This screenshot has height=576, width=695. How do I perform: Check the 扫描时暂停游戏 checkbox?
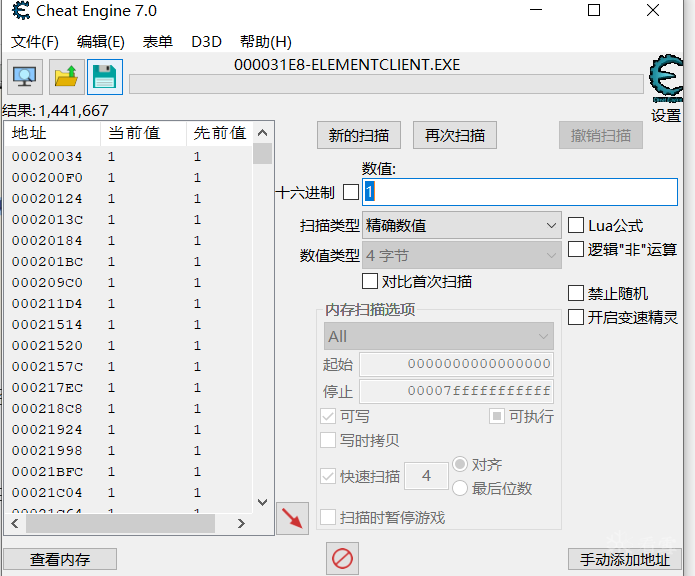coord(328,517)
